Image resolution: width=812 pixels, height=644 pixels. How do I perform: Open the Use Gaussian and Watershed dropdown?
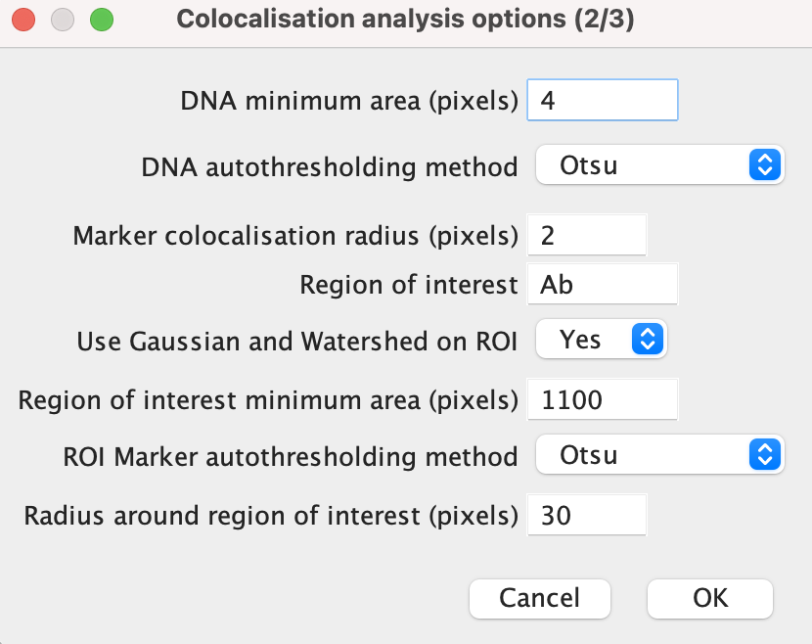[601, 339]
